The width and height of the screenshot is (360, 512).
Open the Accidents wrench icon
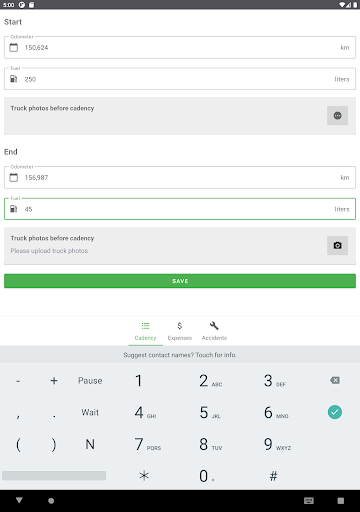point(214,326)
